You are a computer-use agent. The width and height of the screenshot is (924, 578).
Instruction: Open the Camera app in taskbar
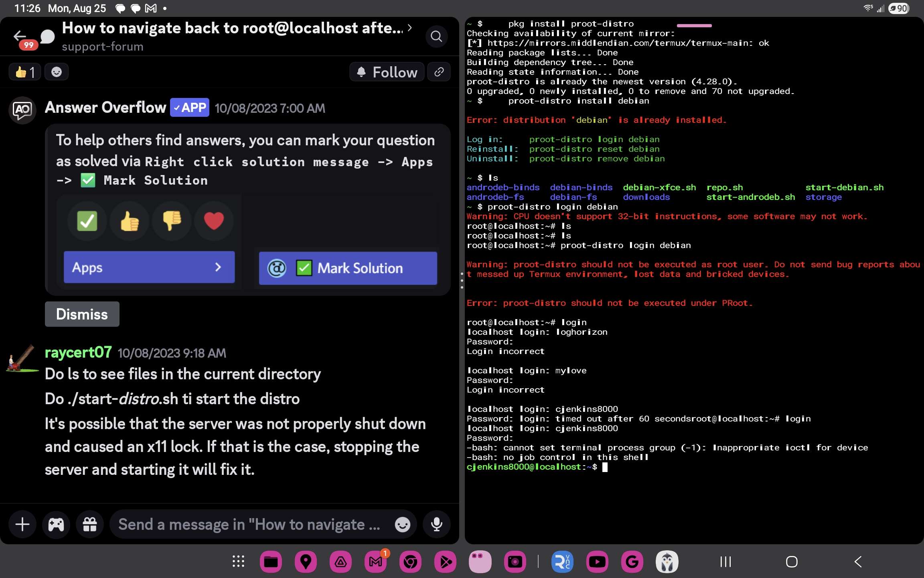(x=515, y=562)
